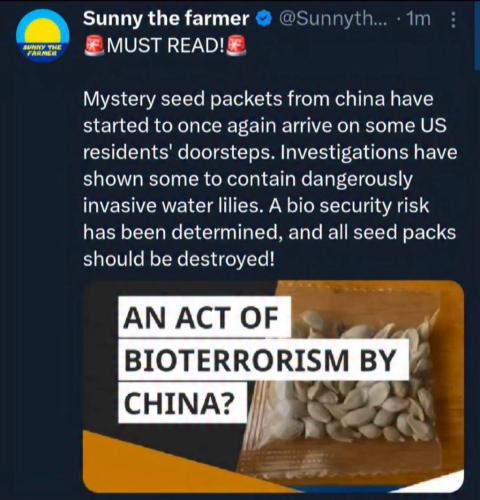Image resolution: width=480 pixels, height=500 pixels.
Task: Click the 'AN ACT OF' headline banner
Action: click(x=204, y=317)
